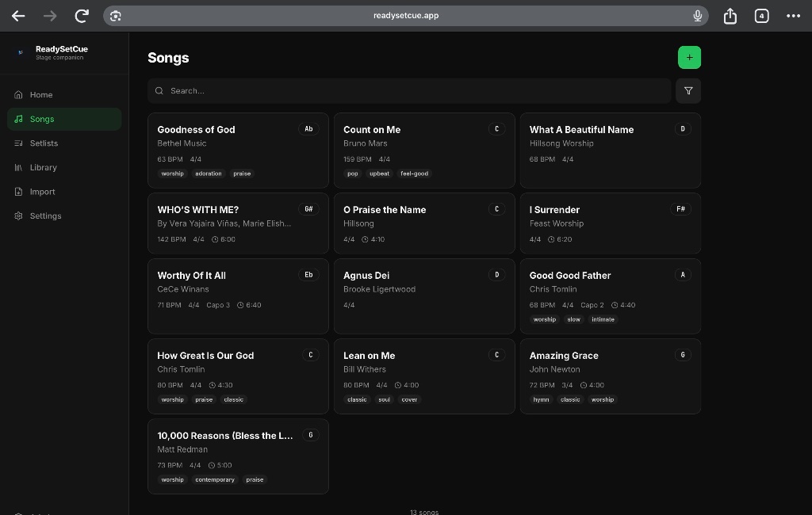Click the A key badge on Good Good Father
812x515 pixels.
click(683, 275)
